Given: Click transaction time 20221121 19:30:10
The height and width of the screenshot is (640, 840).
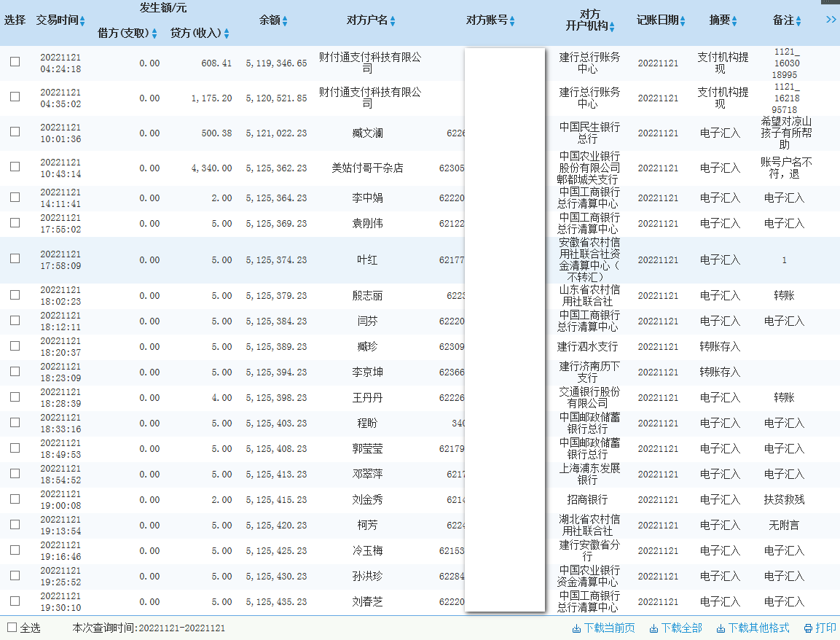Looking at the screenshot, I should pos(60,602).
